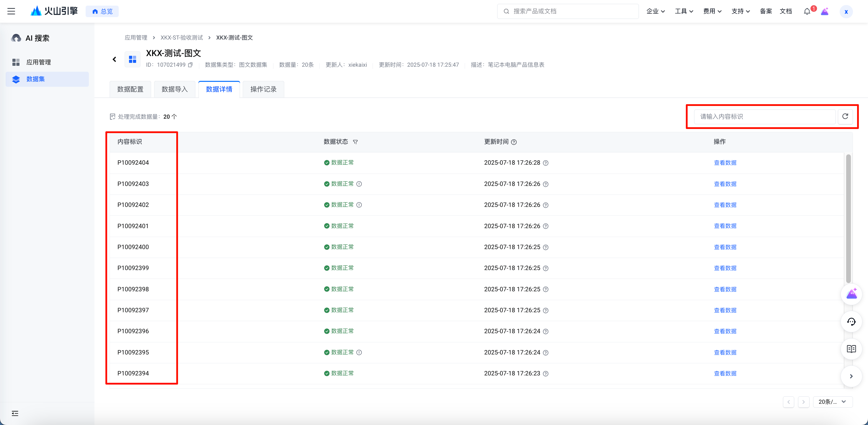
Task: Go to XKX-ST-验收测试 in the breadcrumb
Action: click(182, 37)
